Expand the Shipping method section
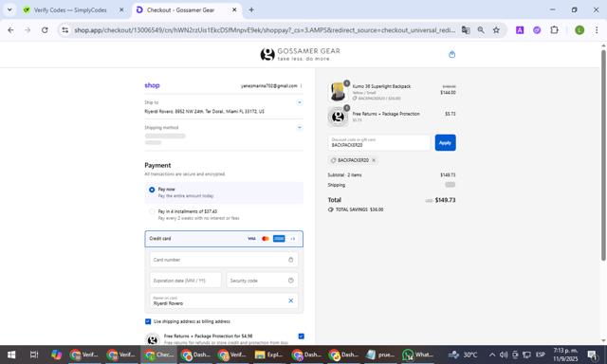Viewport: 607px width, 364px height. click(x=300, y=128)
